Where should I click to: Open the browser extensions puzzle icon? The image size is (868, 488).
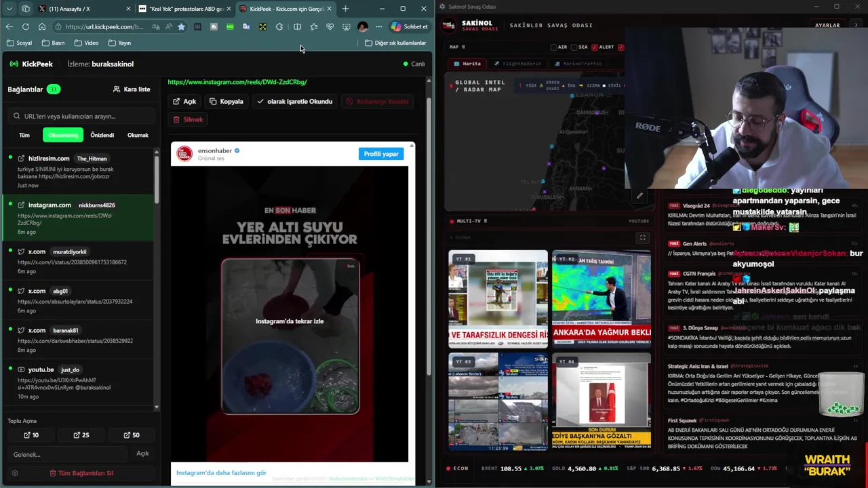(x=279, y=26)
